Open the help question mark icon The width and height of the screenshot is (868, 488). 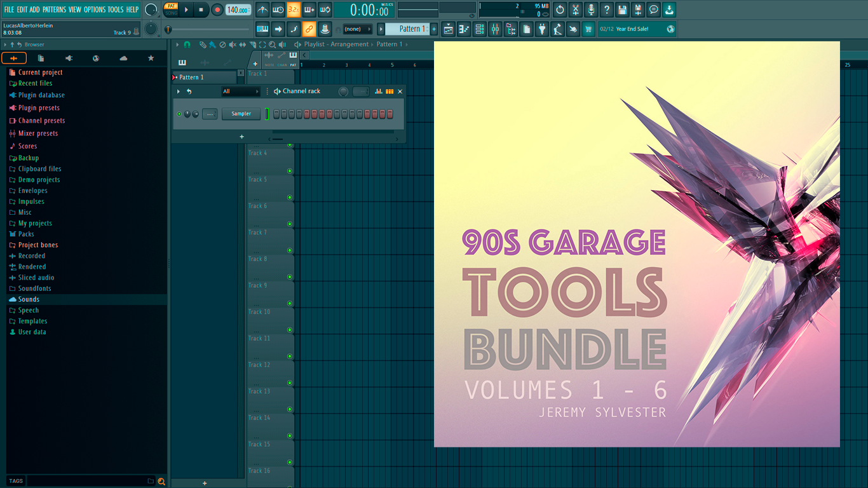[606, 10]
